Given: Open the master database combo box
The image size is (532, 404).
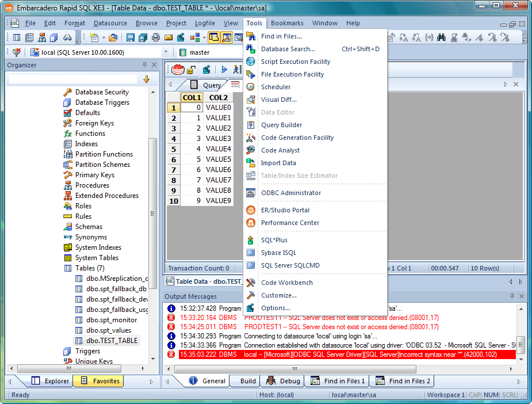Looking at the screenshot, I should tap(210, 52).
